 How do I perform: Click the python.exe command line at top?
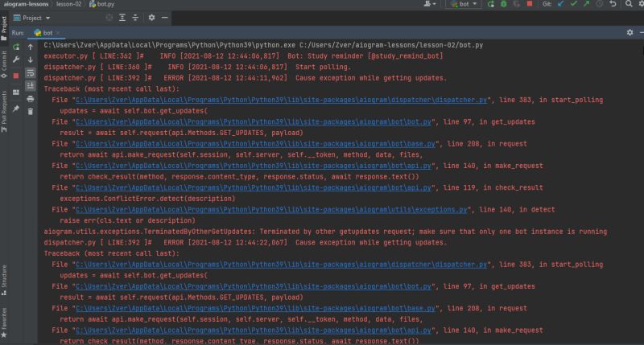pyautogui.click(x=263, y=45)
